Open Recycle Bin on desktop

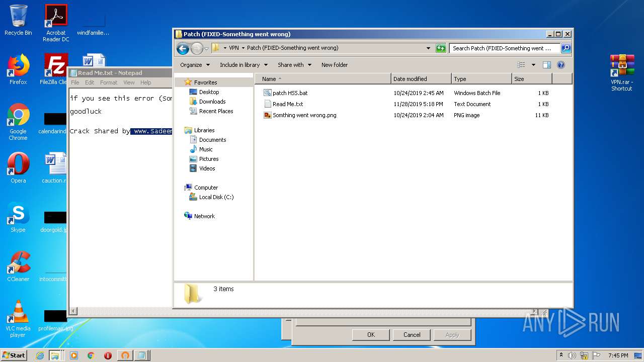(18, 21)
